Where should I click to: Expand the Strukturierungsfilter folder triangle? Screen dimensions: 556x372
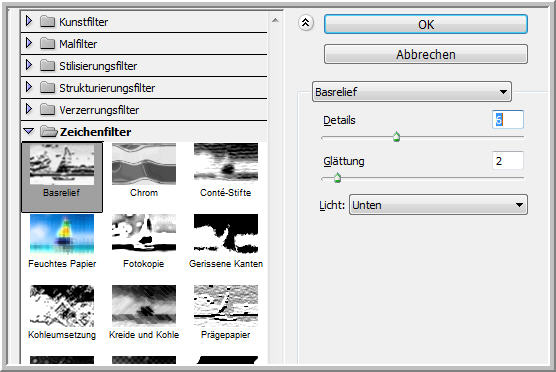(x=29, y=87)
